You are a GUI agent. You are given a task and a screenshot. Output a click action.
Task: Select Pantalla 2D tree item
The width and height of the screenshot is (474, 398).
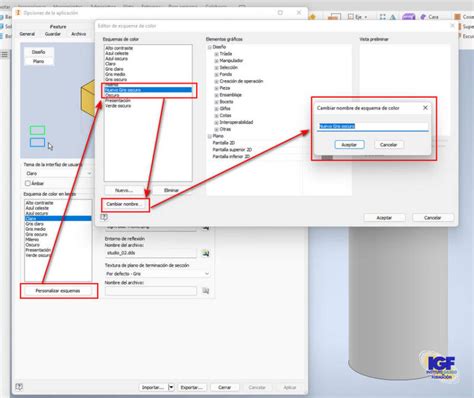(224, 143)
